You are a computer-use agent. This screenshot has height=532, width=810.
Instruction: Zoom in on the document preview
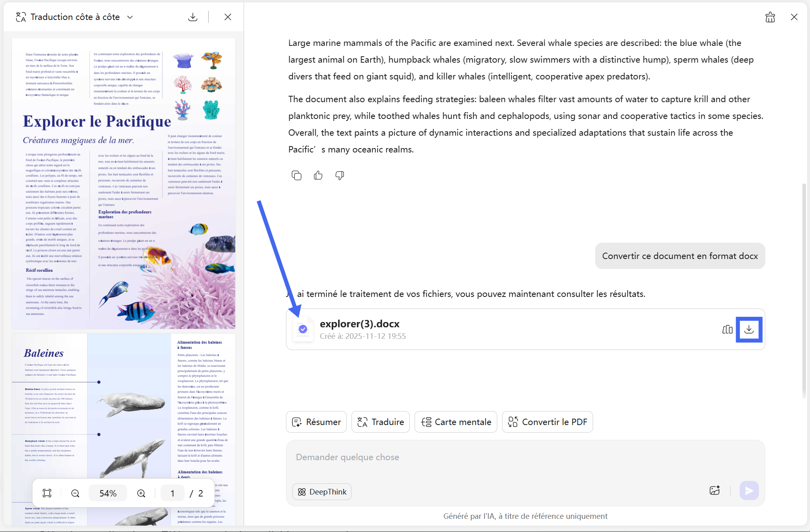pos(141,493)
